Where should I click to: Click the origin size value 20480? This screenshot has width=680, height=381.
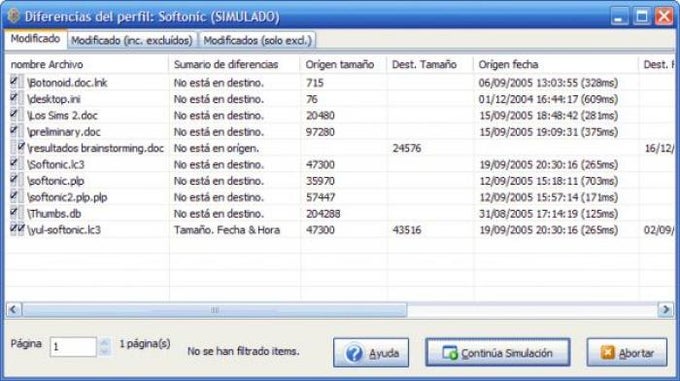(320, 116)
